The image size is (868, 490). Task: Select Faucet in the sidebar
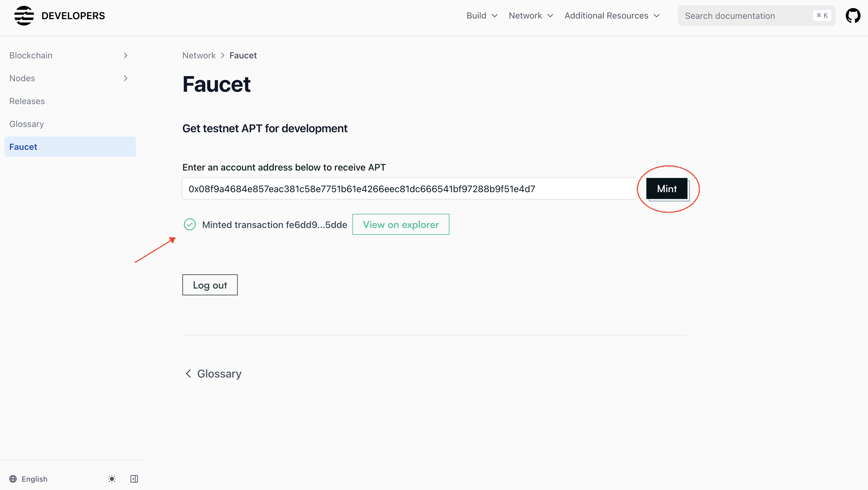(23, 147)
